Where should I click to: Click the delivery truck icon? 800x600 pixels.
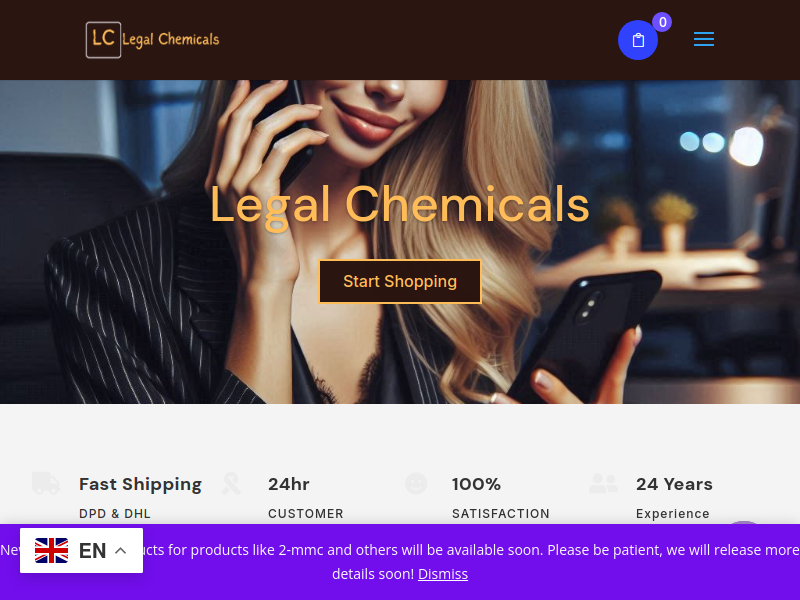[46, 483]
